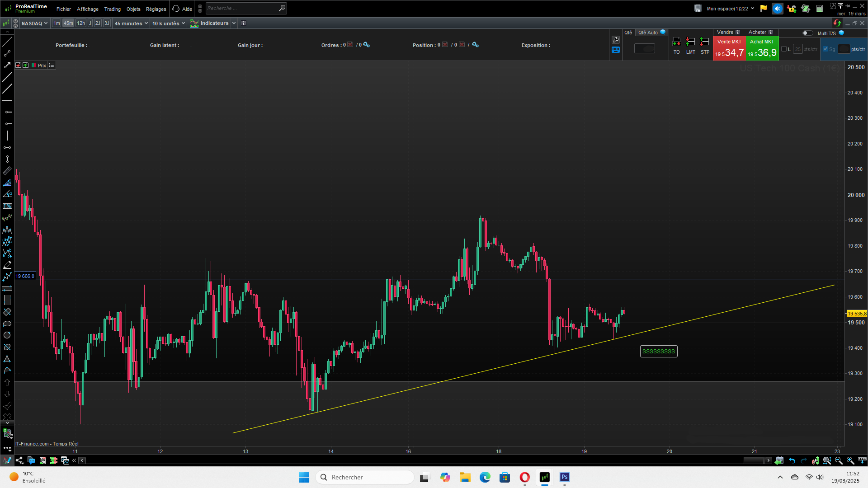
Task: Toggle the Multi T/S switch
Action: [807, 33]
